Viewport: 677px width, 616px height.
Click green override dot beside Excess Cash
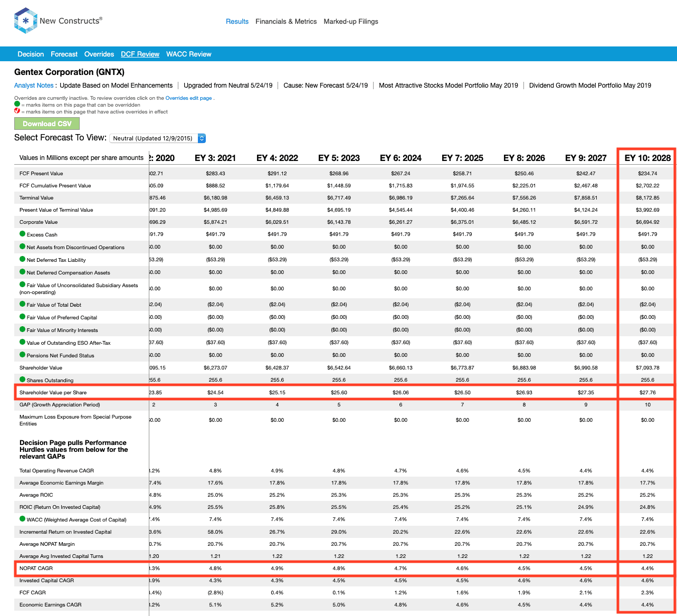23,234
